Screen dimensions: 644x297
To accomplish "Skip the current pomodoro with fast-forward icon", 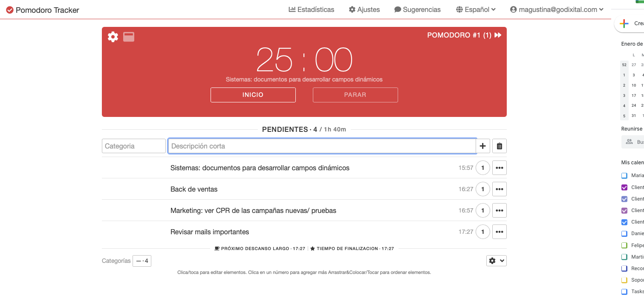I will coord(498,35).
